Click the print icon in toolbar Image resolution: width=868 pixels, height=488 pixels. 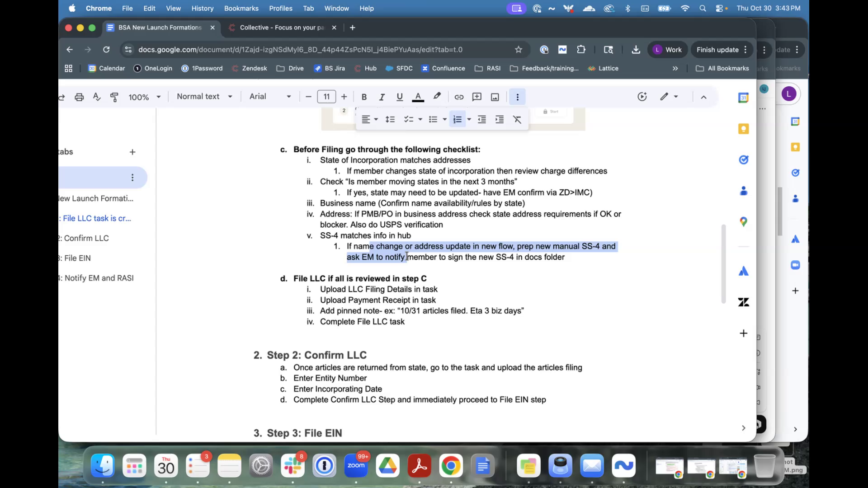(79, 97)
